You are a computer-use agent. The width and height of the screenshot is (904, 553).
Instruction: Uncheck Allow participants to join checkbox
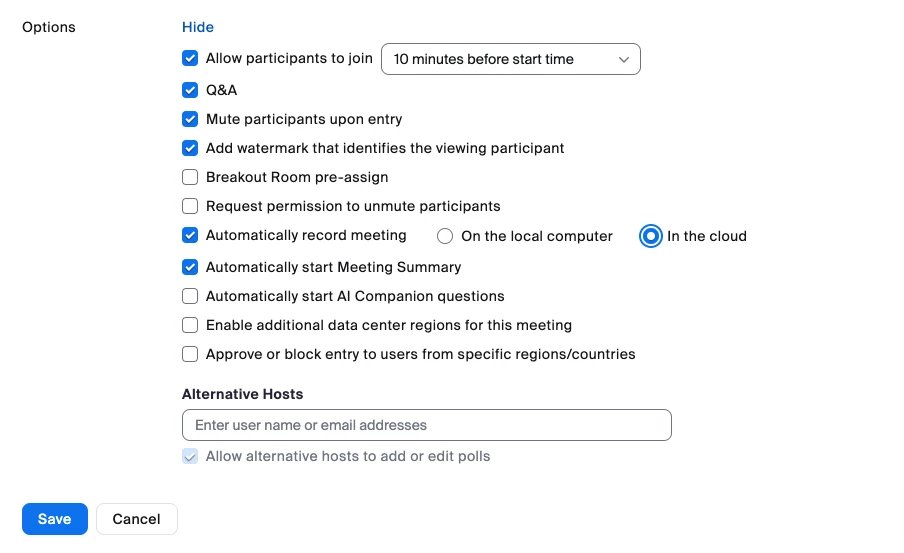point(190,59)
